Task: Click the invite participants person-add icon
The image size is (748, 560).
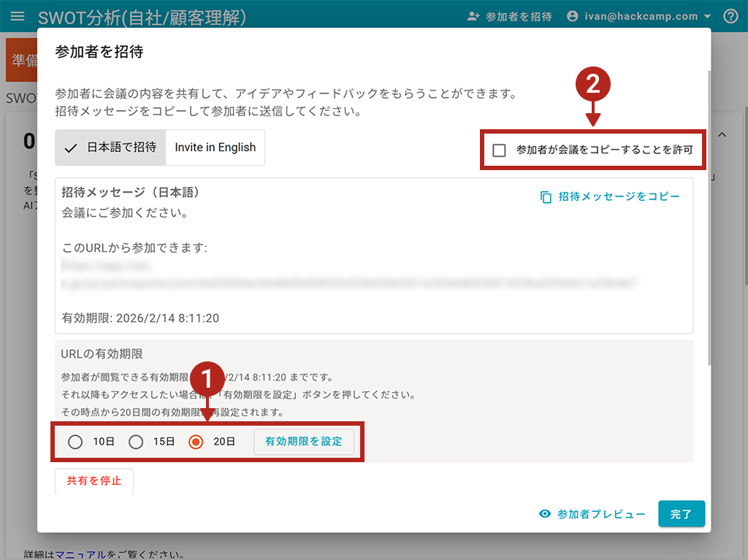Action: 473,16
